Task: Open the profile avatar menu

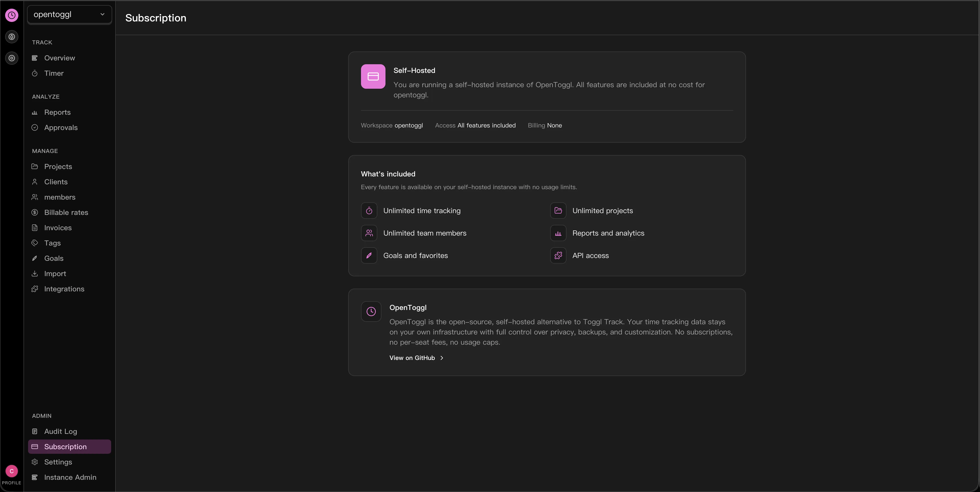Action: (x=11, y=471)
